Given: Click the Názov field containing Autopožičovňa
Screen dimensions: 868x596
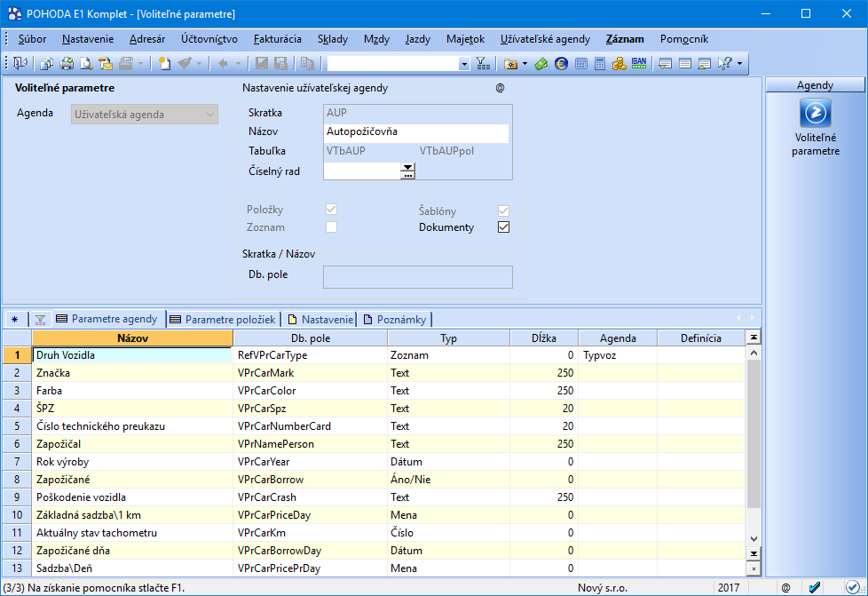Looking at the screenshot, I should 417,132.
